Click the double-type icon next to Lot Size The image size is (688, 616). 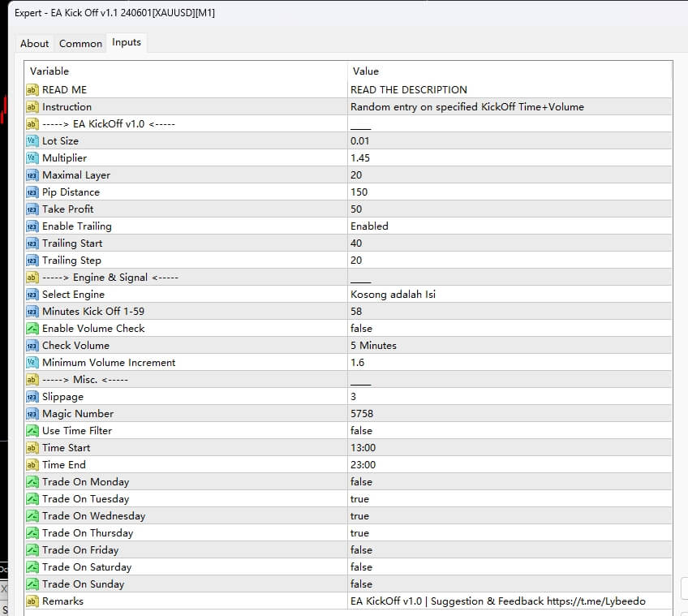coord(32,141)
